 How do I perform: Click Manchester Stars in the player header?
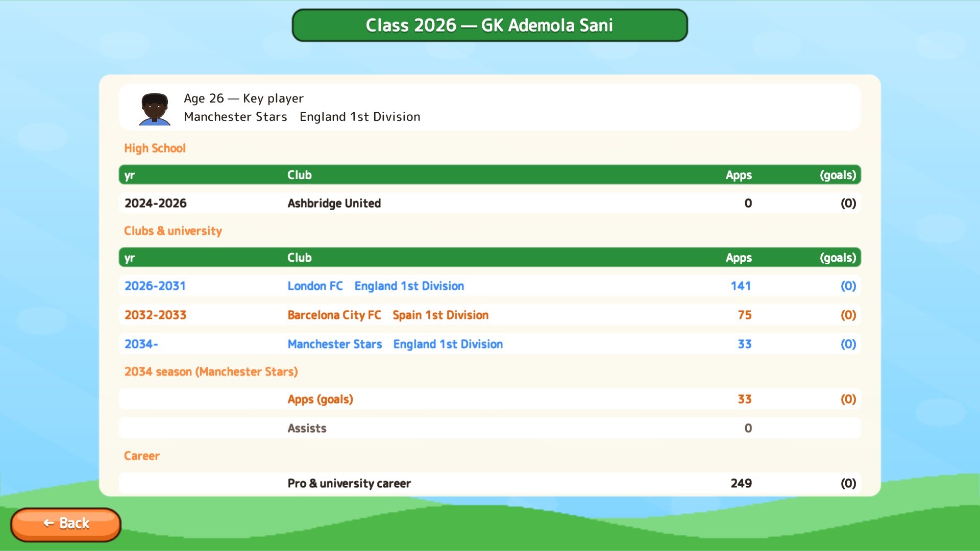[235, 117]
